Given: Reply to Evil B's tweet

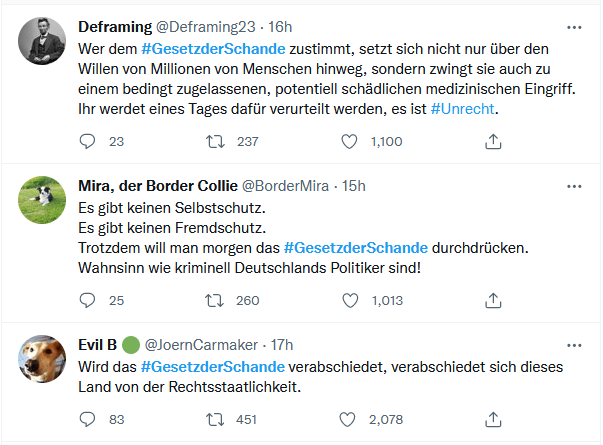Looking at the screenshot, I should (87, 419).
